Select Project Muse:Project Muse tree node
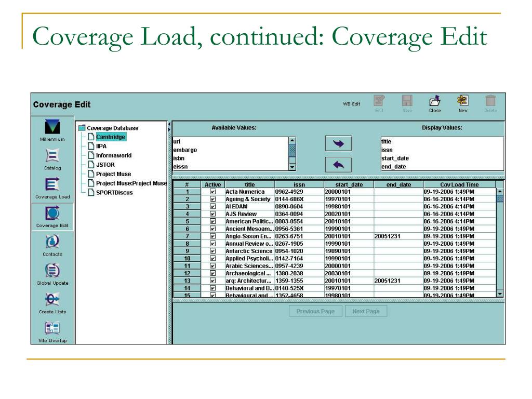The width and height of the screenshot is (532, 399). pos(131,183)
